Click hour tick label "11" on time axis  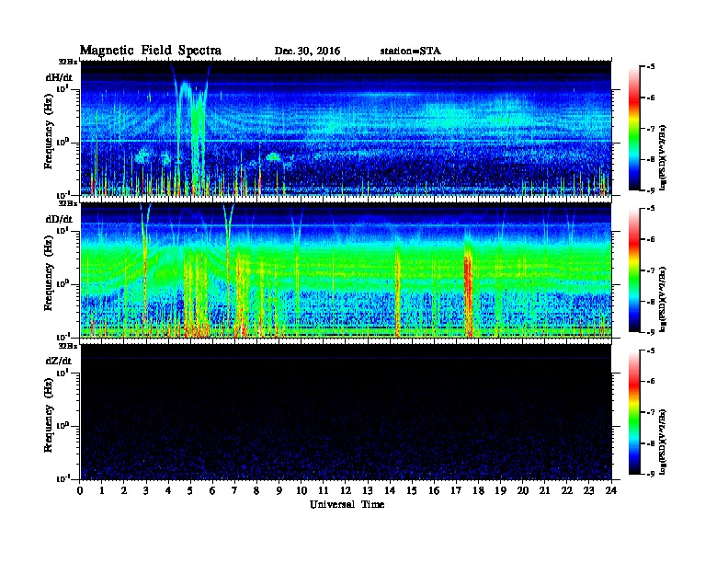point(324,491)
